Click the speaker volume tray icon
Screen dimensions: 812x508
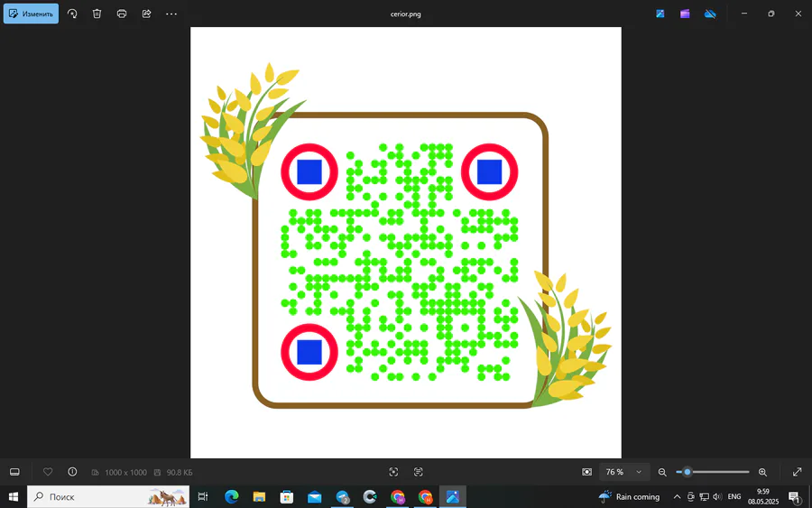click(717, 496)
